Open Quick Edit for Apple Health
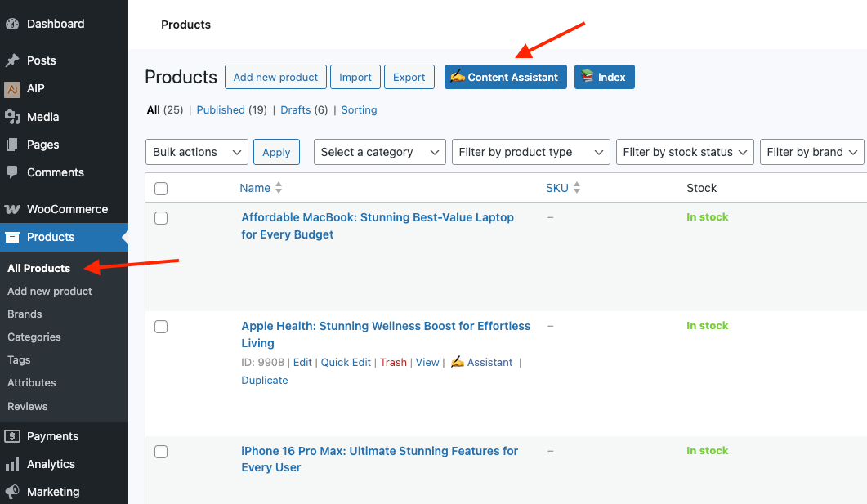The width and height of the screenshot is (867, 504). pos(346,362)
